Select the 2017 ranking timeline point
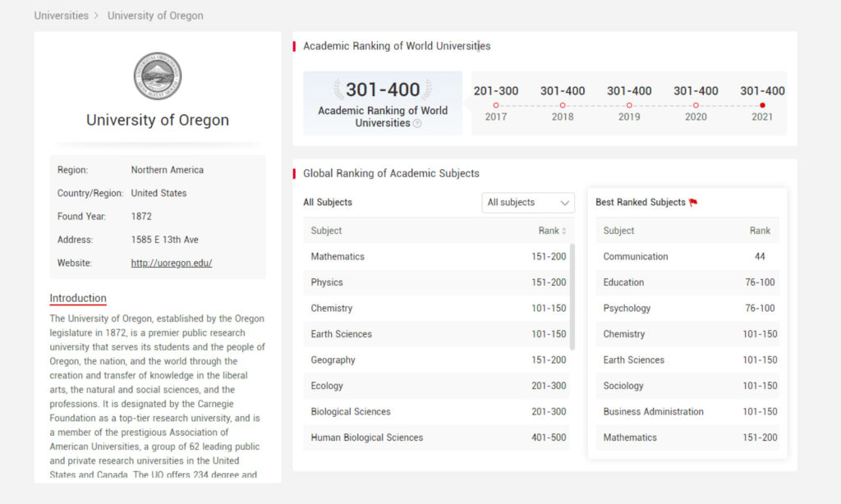Viewport: 841px width, 504px height. tap(496, 106)
